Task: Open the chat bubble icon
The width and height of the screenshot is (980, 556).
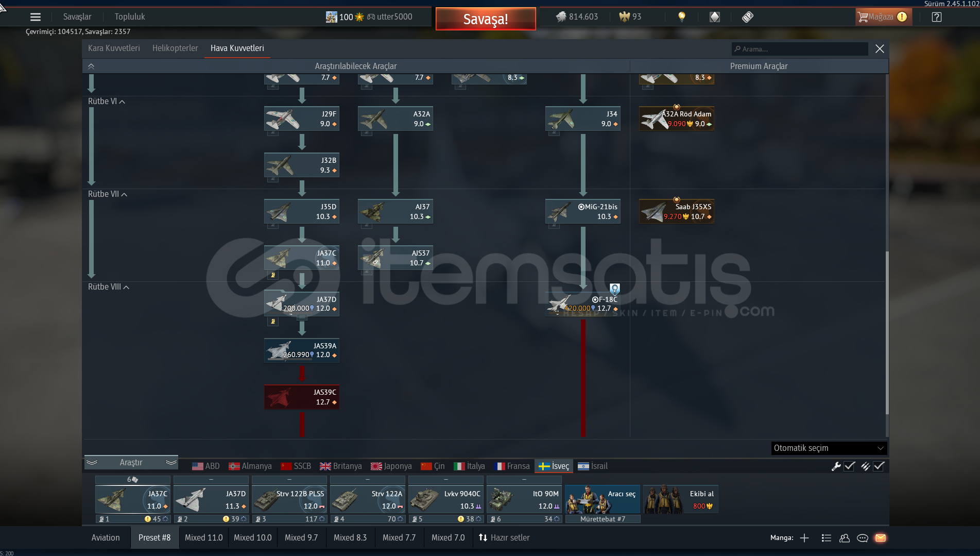Action: tap(863, 538)
